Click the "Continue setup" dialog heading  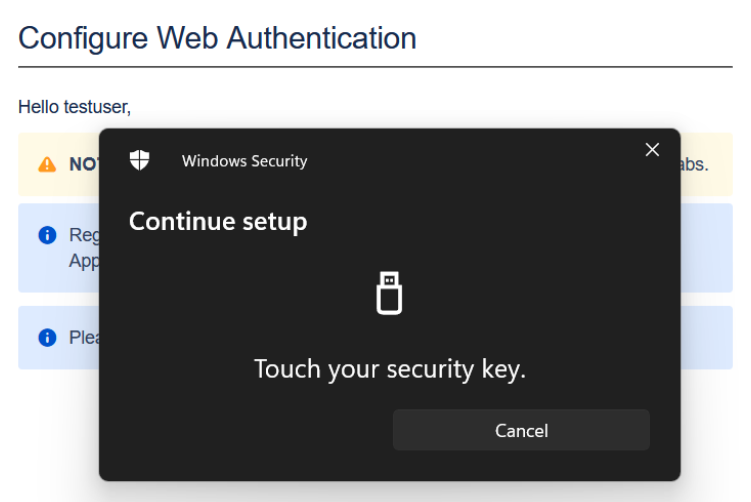(218, 221)
